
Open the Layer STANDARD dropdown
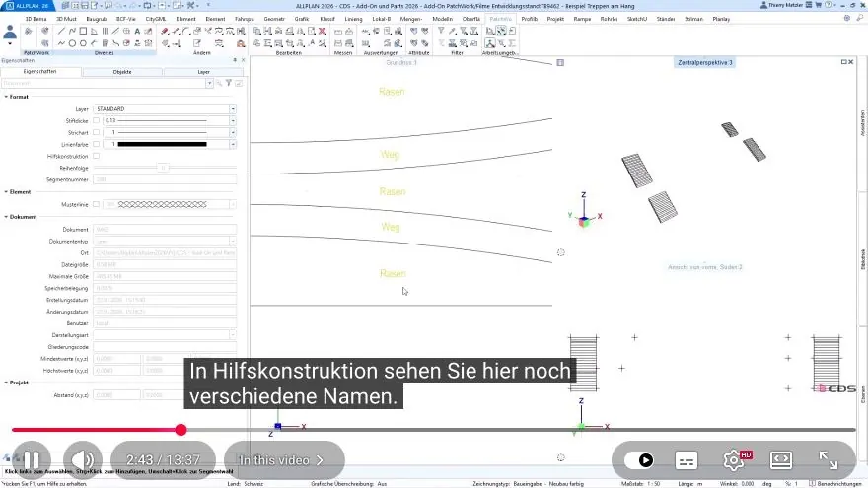pyautogui.click(x=233, y=109)
